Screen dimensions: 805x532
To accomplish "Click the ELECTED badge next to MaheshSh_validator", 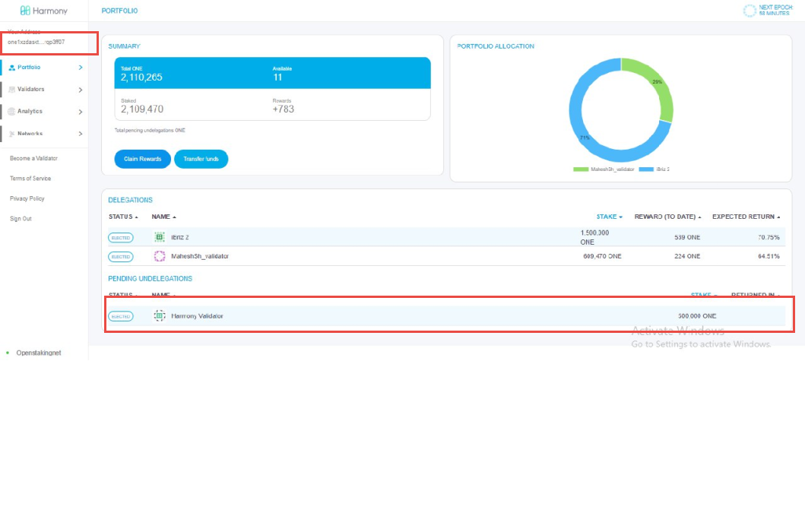I will click(120, 256).
